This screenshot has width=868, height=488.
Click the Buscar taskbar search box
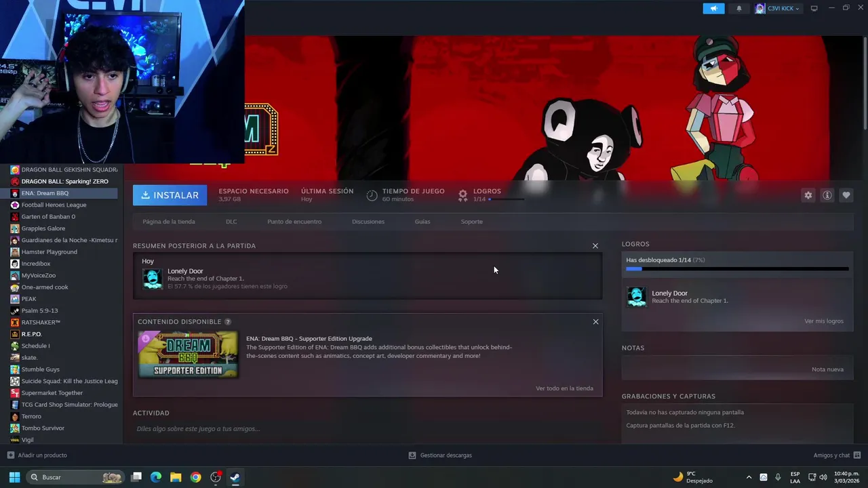click(76, 477)
